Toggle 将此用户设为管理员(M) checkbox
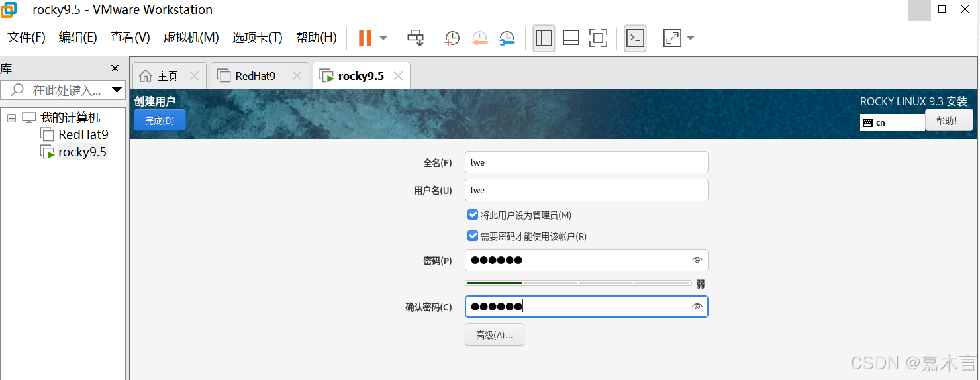 click(473, 214)
